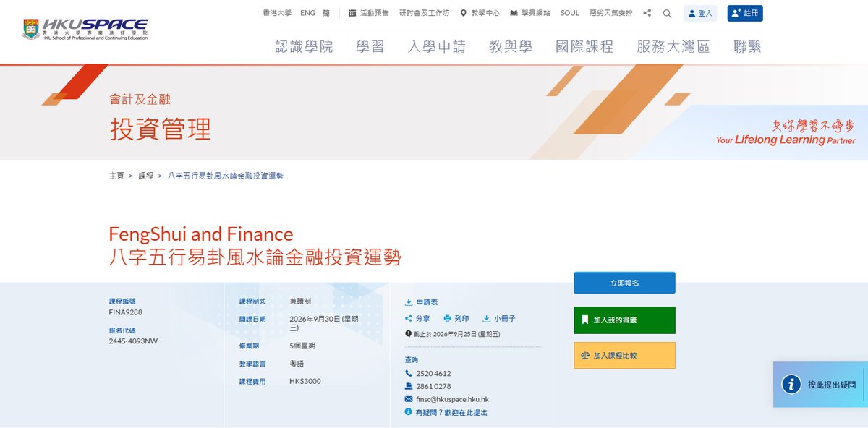Click breadcrumb 八字五行易卦風水論金融投資運勢
Viewport: 868px width, 428px height.
click(226, 176)
